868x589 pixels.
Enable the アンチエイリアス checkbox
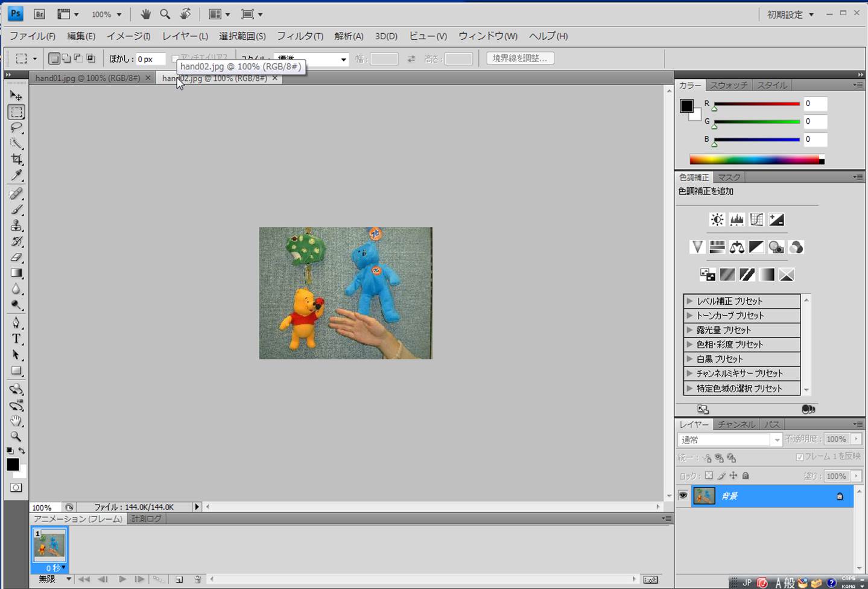pos(175,59)
